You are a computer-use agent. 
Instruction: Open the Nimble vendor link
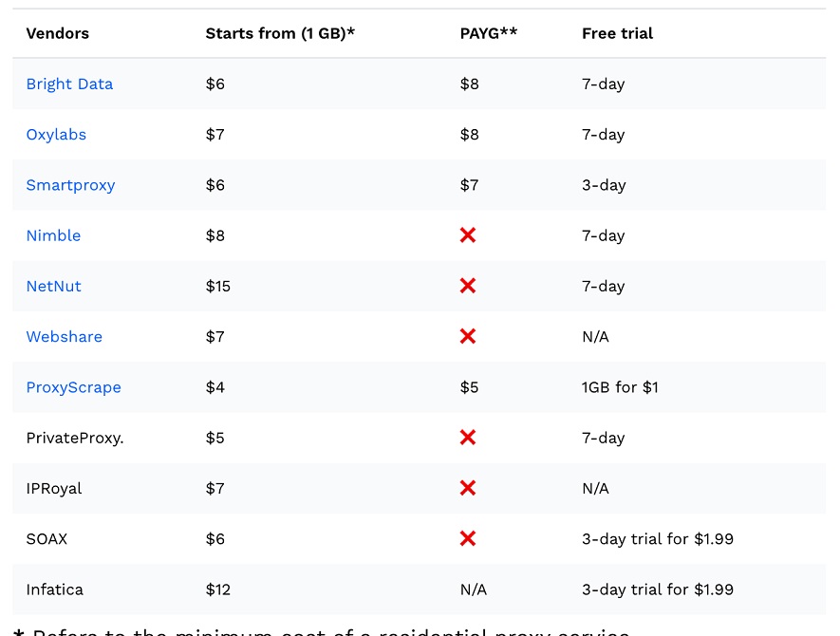point(53,235)
